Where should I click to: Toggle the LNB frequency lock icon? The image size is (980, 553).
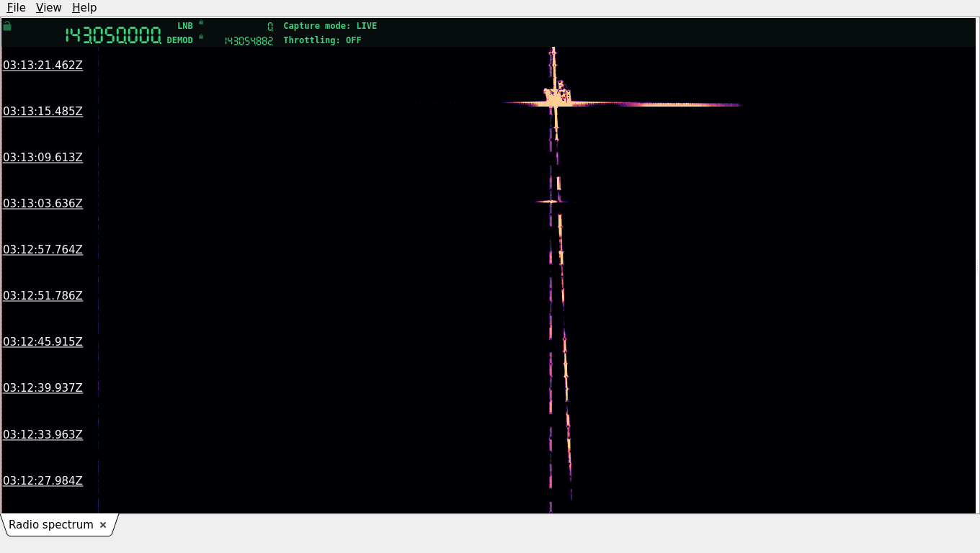(201, 22)
